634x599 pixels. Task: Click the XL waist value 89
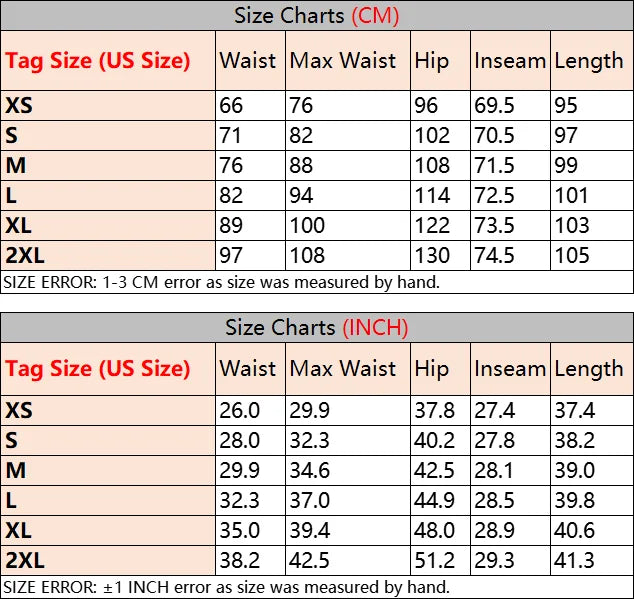[x=233, y=225]
